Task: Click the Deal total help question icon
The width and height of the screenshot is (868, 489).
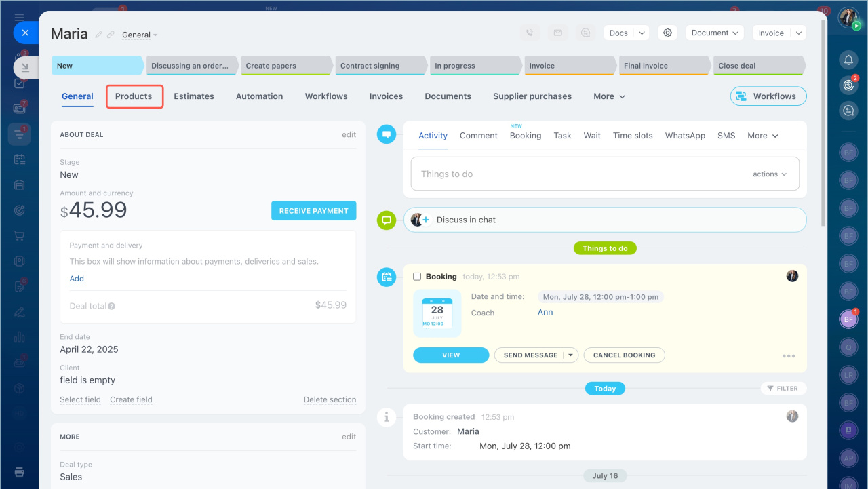Action: click(x=112, y=306)
